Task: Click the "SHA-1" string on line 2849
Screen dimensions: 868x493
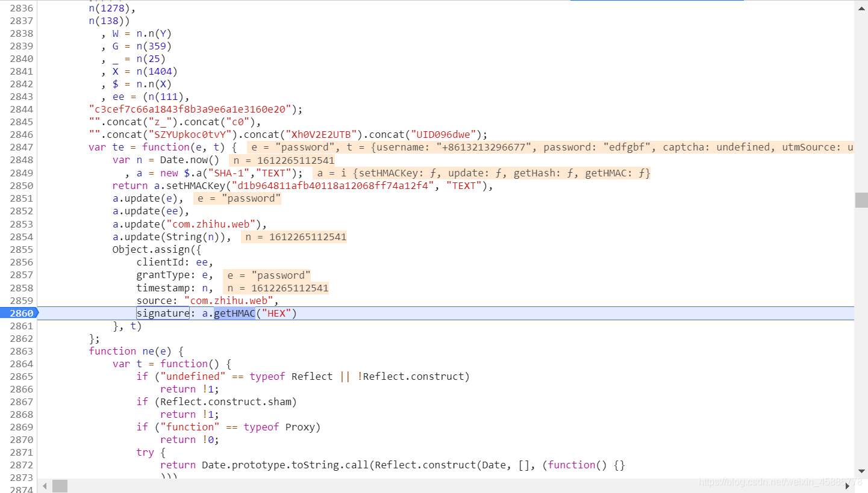Action: (x=231, y=173)
